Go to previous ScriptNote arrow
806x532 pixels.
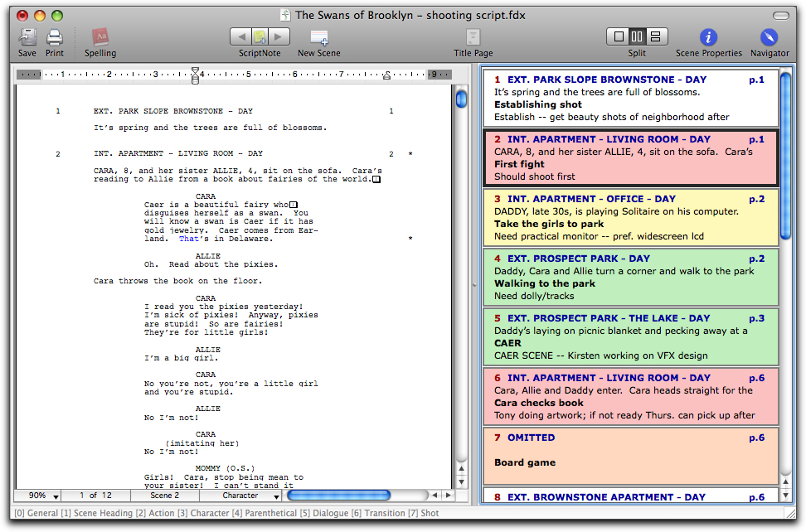point(240,36)
